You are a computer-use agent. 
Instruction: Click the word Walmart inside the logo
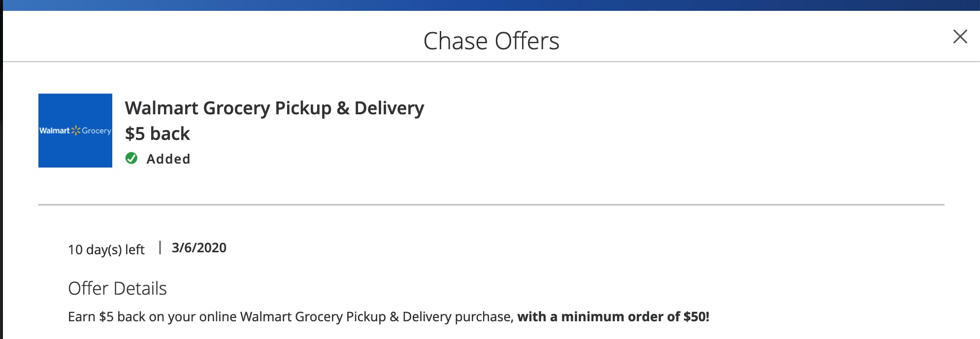pyautogui.click(x=54, y=131)
